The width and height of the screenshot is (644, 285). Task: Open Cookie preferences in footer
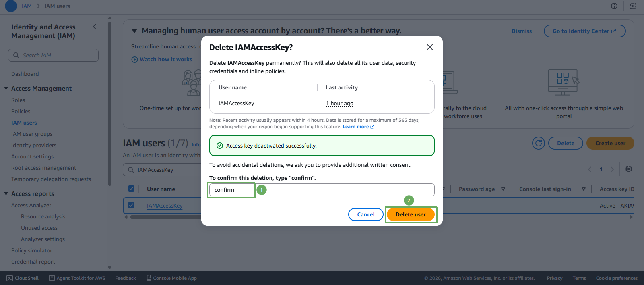(x=617, y=278)
